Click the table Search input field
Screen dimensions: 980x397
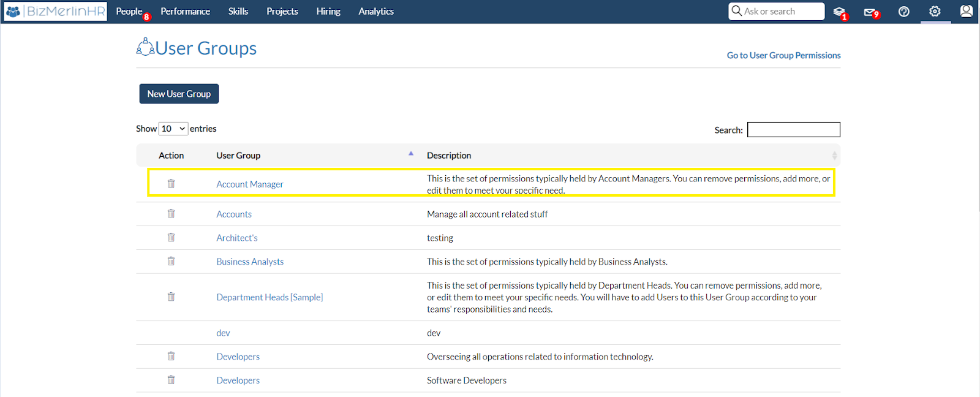click(x=794, y=130)
